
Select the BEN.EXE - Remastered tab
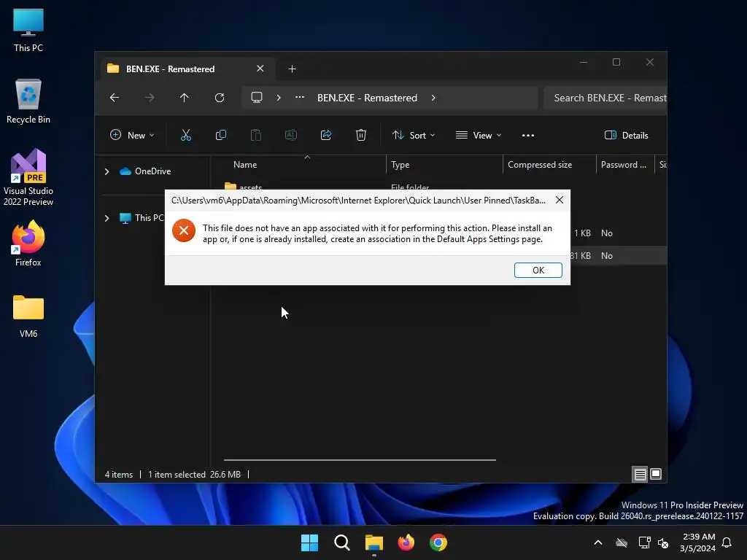point(187,69)
